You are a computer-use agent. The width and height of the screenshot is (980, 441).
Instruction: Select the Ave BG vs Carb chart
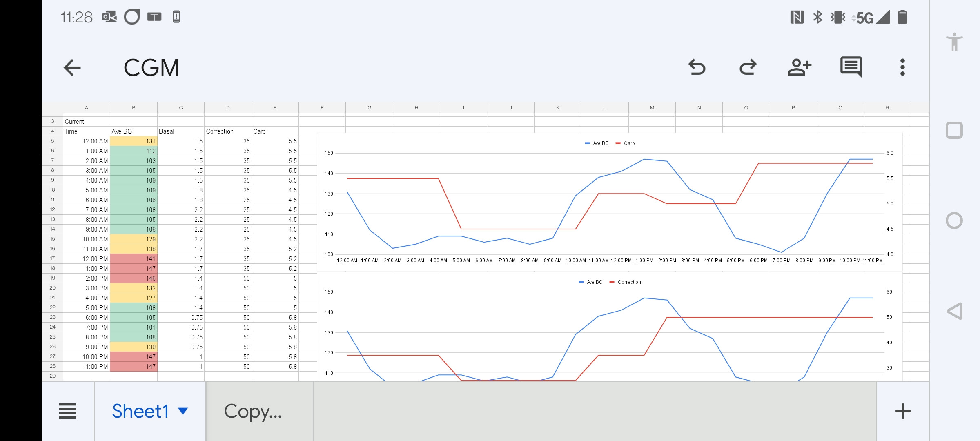click(610, 202)
